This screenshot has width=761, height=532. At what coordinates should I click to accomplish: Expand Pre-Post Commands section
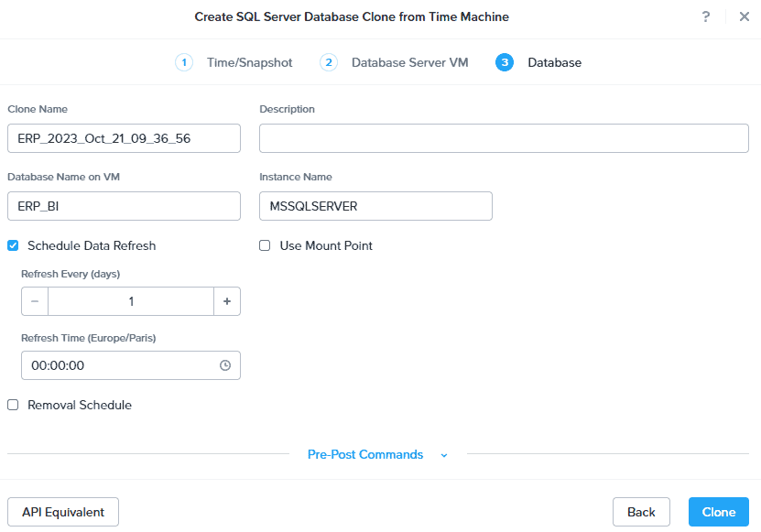pos(365,454)
